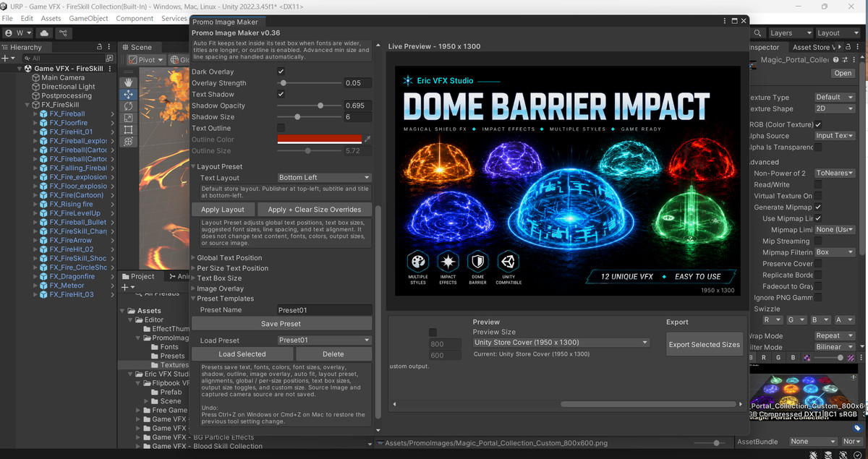This screenshot has width=868, height=459.
Task: Open the GameObject menu
Action: pyautogui.click(x=88, y=18)
